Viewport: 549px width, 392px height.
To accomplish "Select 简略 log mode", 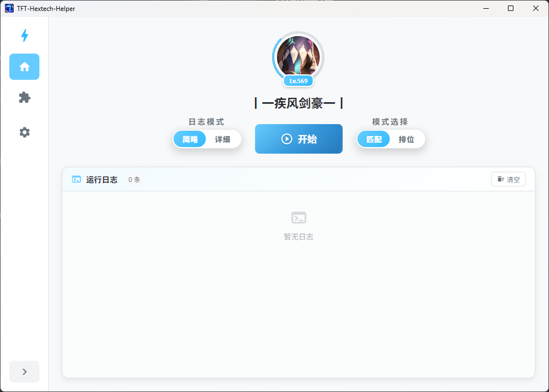I will coord(190,139).
